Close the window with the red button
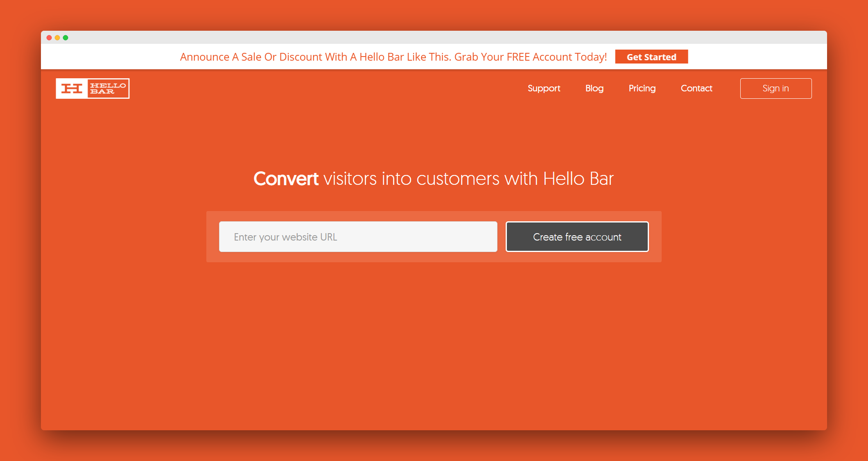Screen dimensions: 868x461 49,37
